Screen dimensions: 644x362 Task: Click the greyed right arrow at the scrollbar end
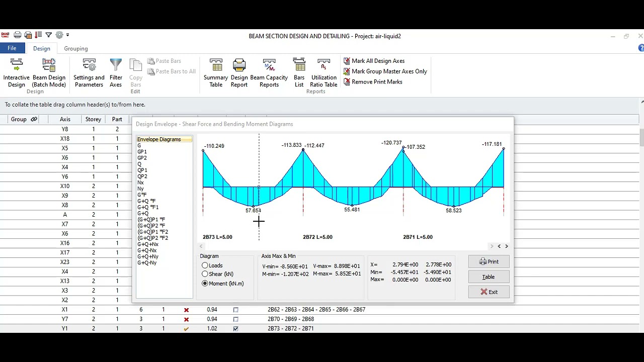click(492, 246)
